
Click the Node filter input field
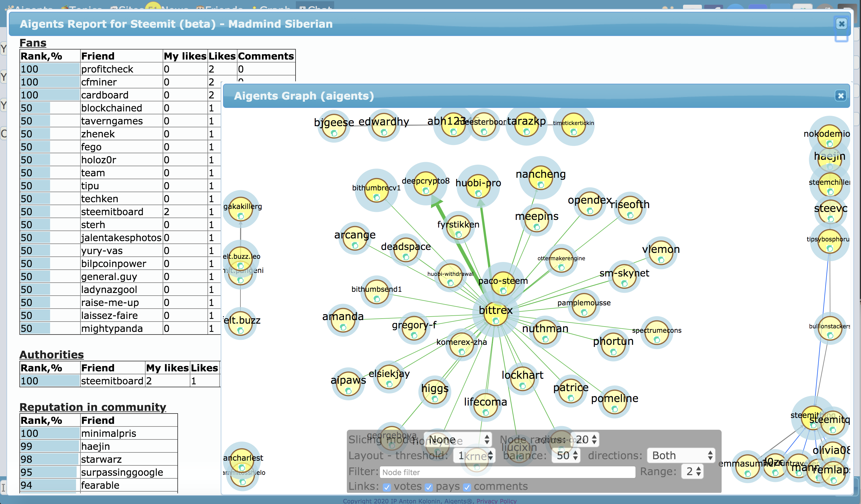[507, 472]
